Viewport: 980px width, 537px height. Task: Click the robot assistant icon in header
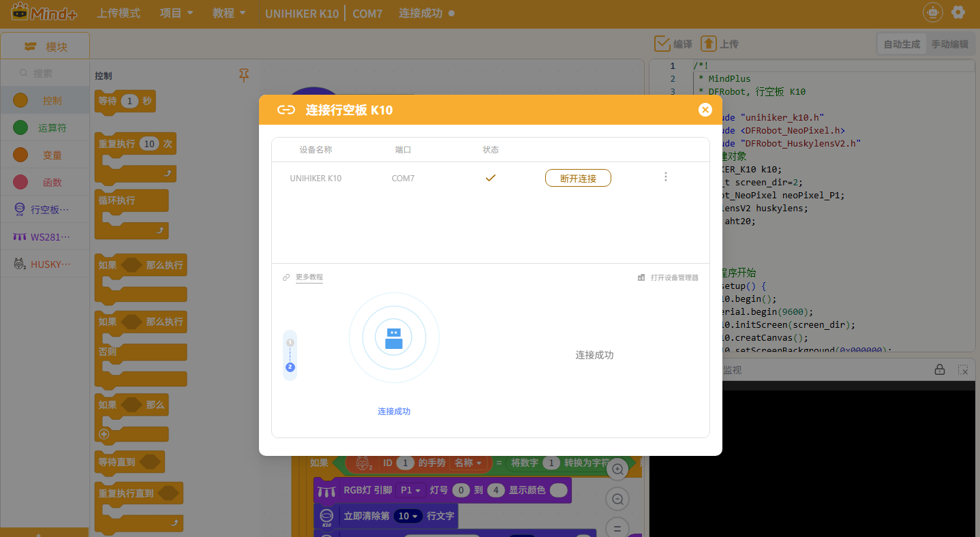932,12
